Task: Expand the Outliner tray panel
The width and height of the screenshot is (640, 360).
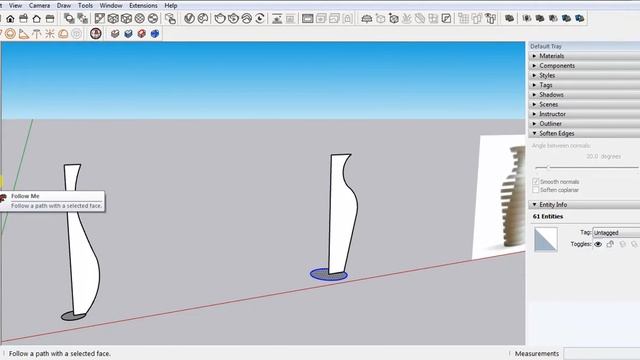Action: click(x=584, y=124)
